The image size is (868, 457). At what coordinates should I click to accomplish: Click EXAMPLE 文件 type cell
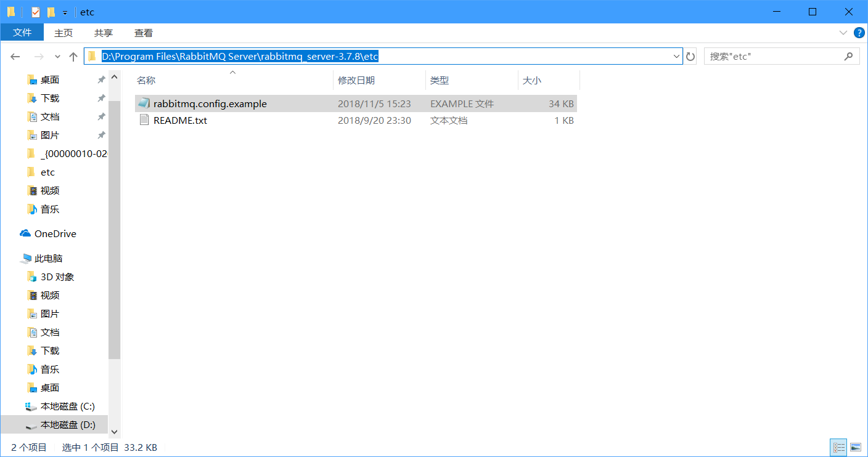point(462,103)
